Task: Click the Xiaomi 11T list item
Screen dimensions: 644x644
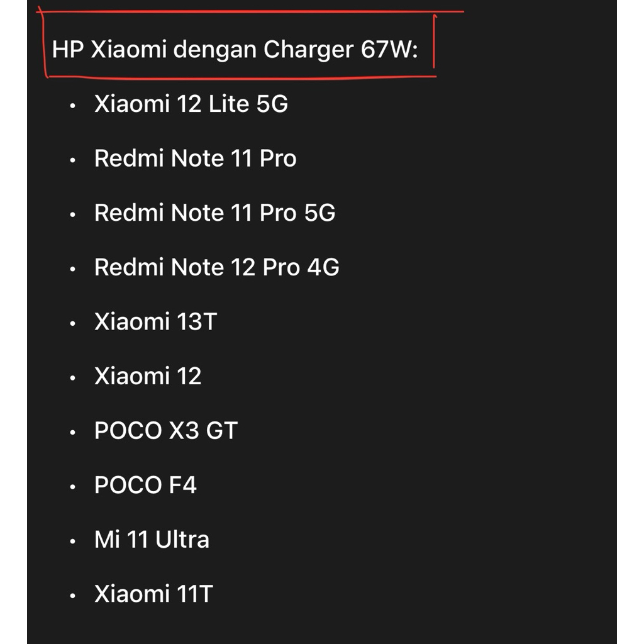Action: [153, 594]
